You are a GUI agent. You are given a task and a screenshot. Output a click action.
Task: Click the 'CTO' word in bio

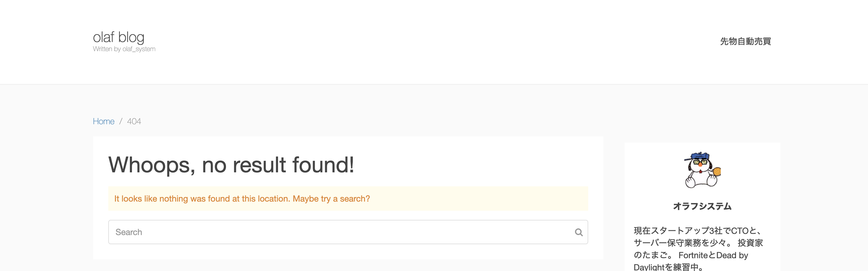tap(740, 231)
